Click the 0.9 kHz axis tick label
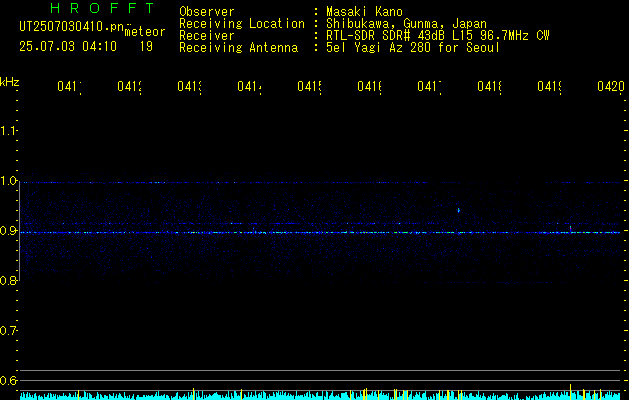The height and width of the screenshot is (400, 629). pos(8,231)
